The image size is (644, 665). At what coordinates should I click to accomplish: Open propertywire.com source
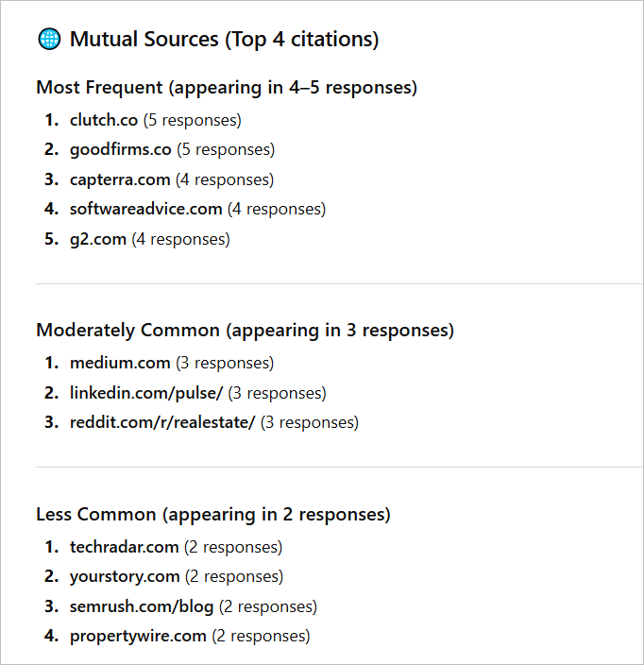point(138,636)
